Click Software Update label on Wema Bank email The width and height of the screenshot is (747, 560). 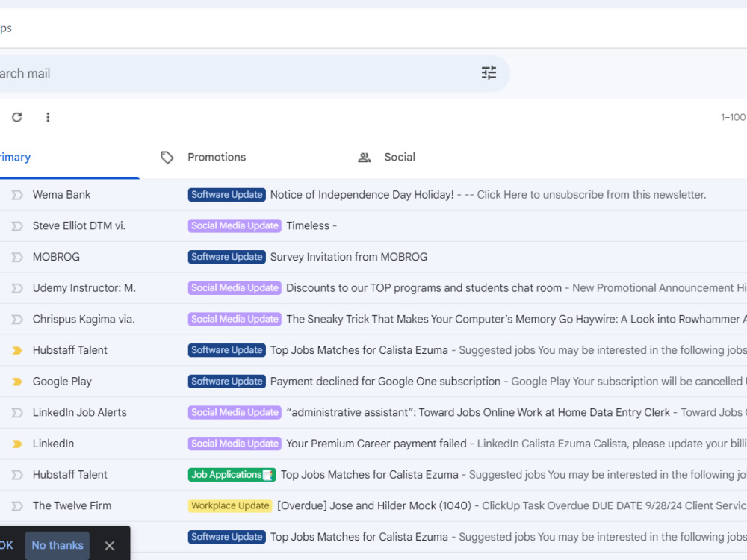pyautogui.click(x=227, y=195)
